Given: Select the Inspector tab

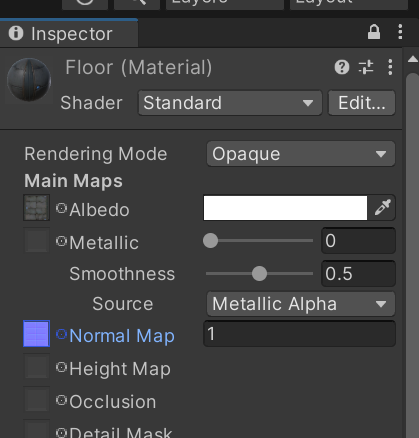Looking at the screenshot, I should [69, 33].
